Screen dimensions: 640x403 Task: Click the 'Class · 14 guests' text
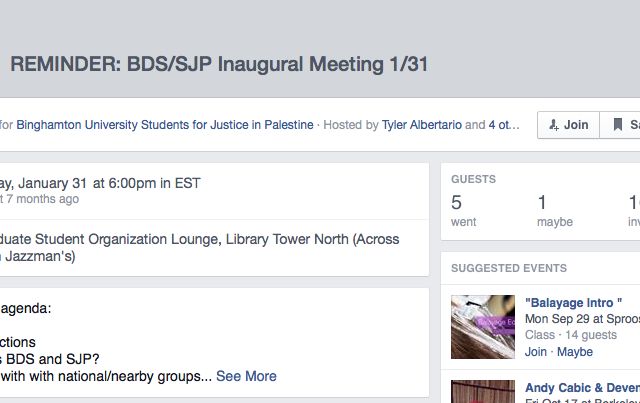571,335
